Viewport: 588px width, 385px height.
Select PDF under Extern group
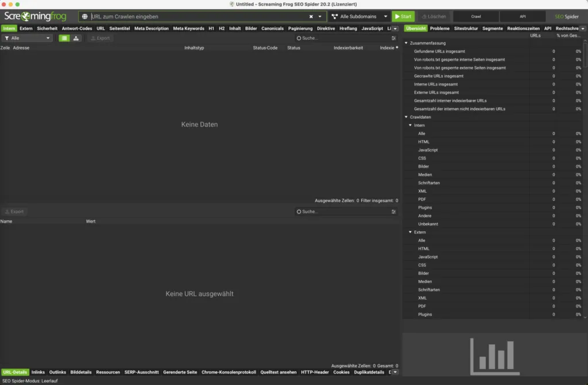coord(493,306)
